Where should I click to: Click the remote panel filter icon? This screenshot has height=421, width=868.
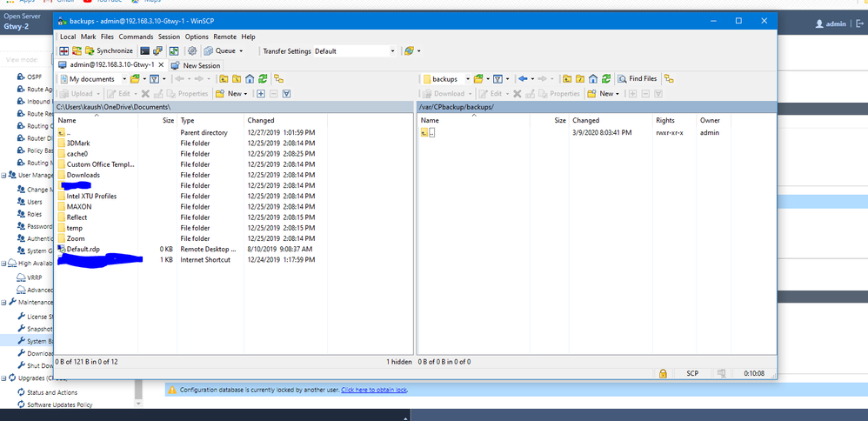(x=497, y=78)
